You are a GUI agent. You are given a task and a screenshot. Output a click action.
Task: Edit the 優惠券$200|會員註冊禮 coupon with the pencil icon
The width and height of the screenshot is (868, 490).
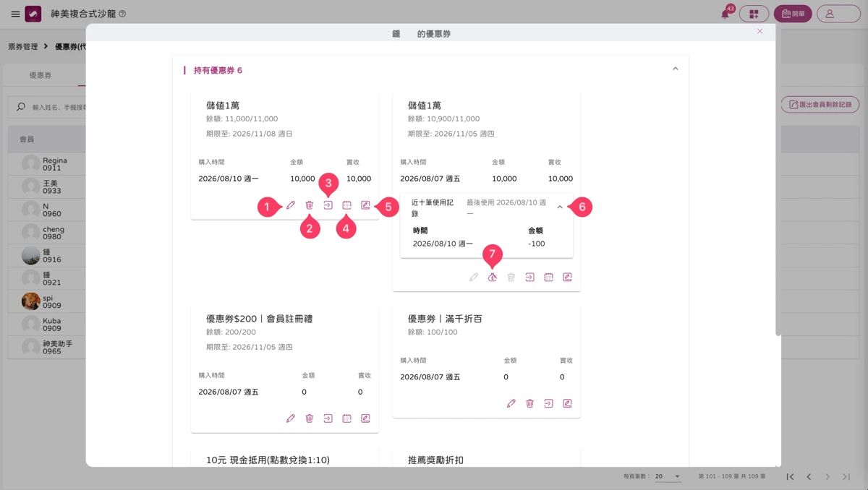click(291, 418)
